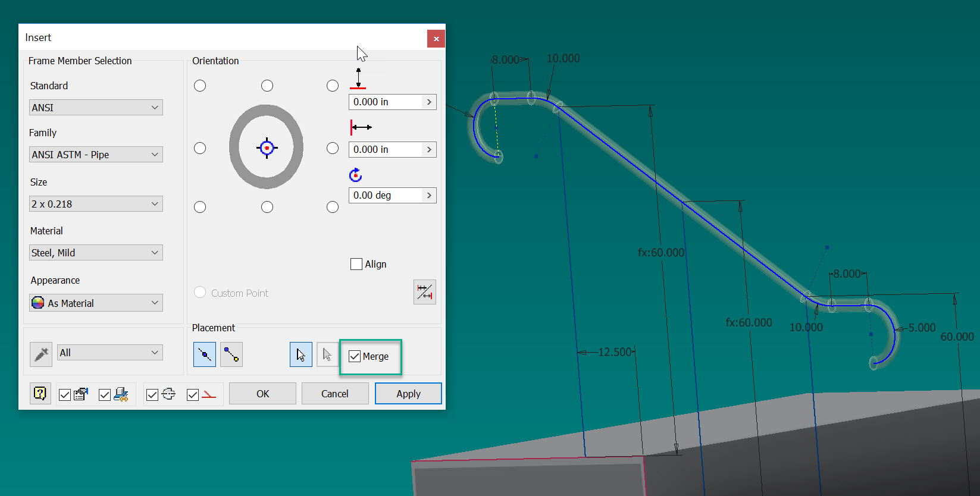
Task: Click the 8.000 dimension at top of sketch
Action: 505,59
